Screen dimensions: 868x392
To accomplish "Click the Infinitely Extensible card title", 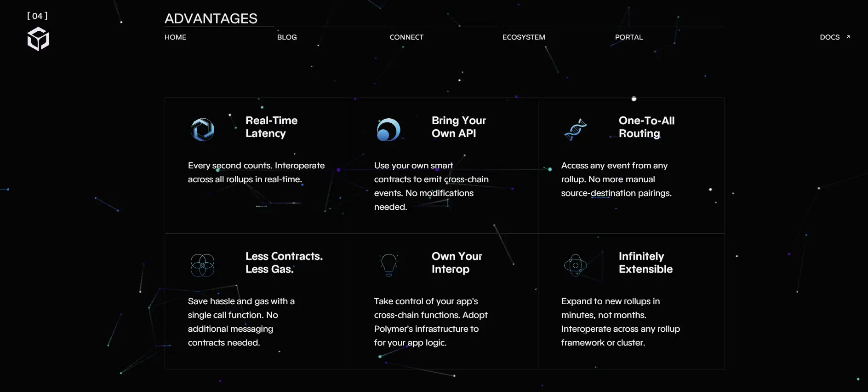I will (645, 263).
